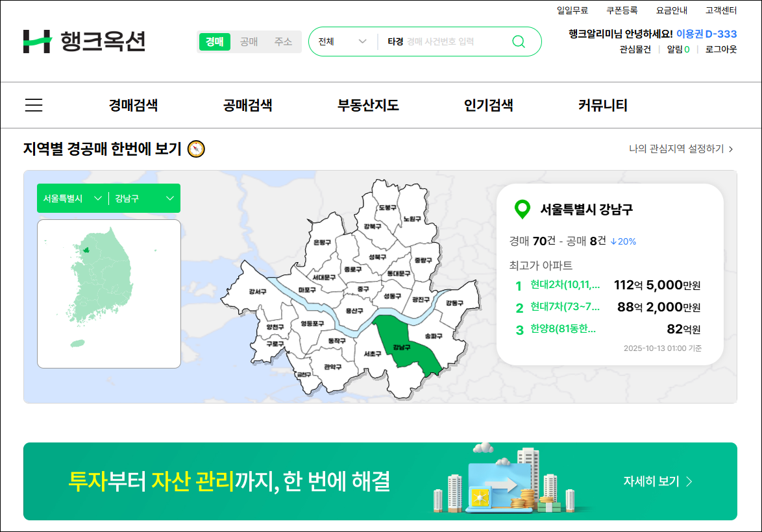This screenshot has height=532, width=762.
Task: Select 양천구 on the Seoul map
Action: (x=275, y=327)
